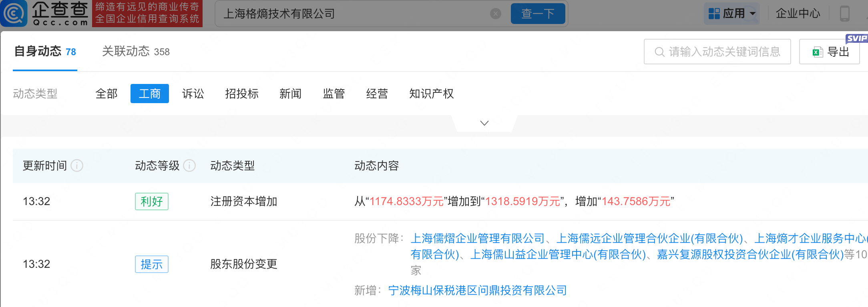Select the 招投标 filter
This screenshot has width=868, height=307.
click(242, 94)
